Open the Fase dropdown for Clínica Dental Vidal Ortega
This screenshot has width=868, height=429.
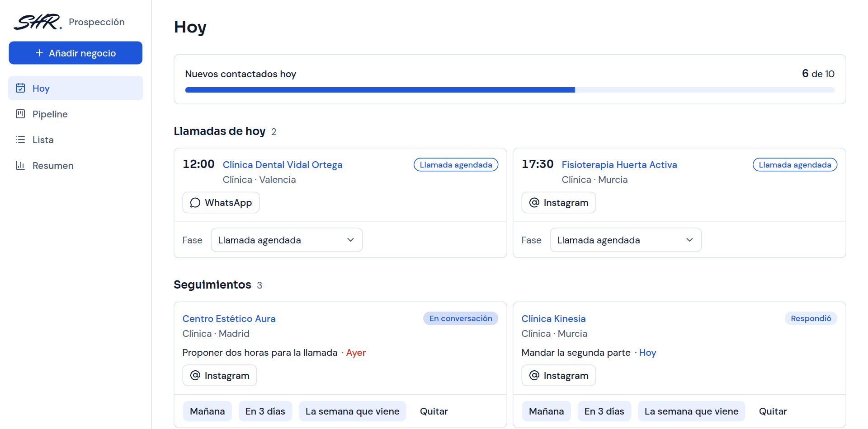(287, 240)
